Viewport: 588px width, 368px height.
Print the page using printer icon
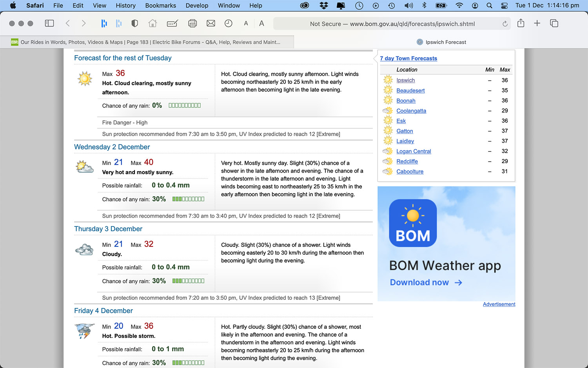192,24
